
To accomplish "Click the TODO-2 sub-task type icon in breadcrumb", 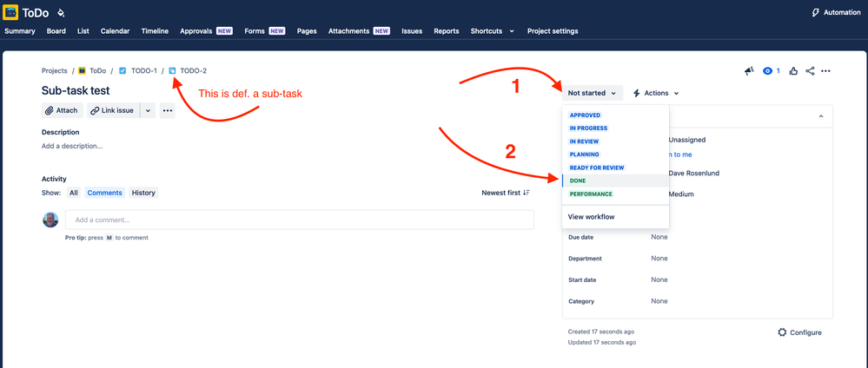I will 172,71.
